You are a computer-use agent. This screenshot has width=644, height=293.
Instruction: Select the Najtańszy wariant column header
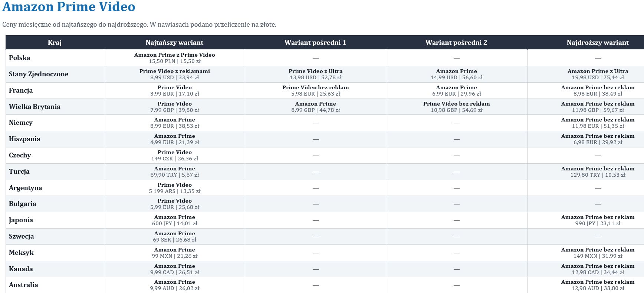[174, 42]
